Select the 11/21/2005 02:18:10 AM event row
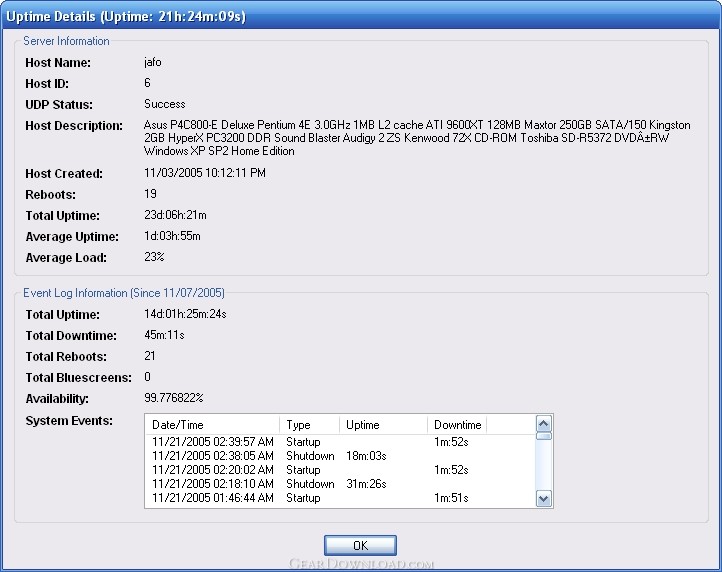This screenshot has width=722, height=572. [340, 484]
